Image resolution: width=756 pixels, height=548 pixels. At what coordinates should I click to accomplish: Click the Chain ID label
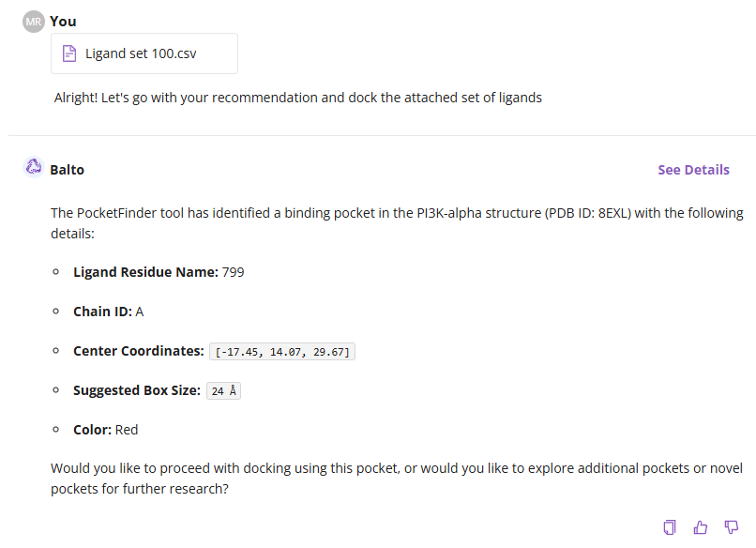102,312
